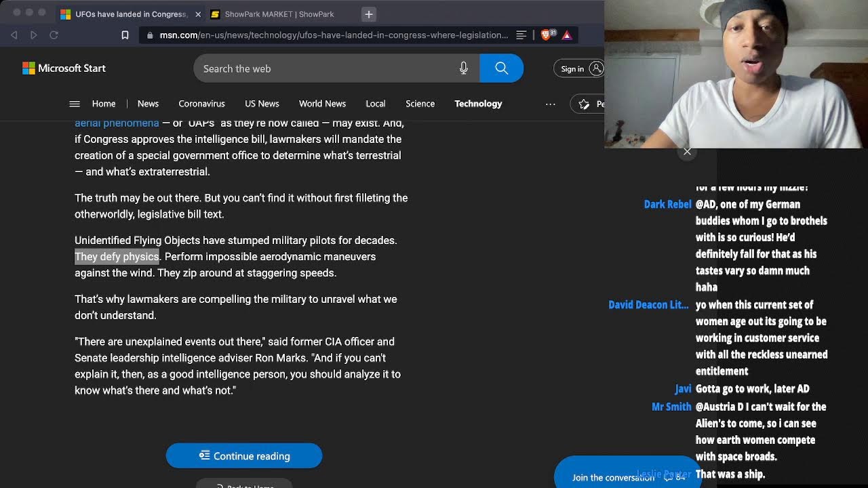Open Brave Rewards triangle icon
This screenshot has height=488, width=868.
[x=567, y=35]
